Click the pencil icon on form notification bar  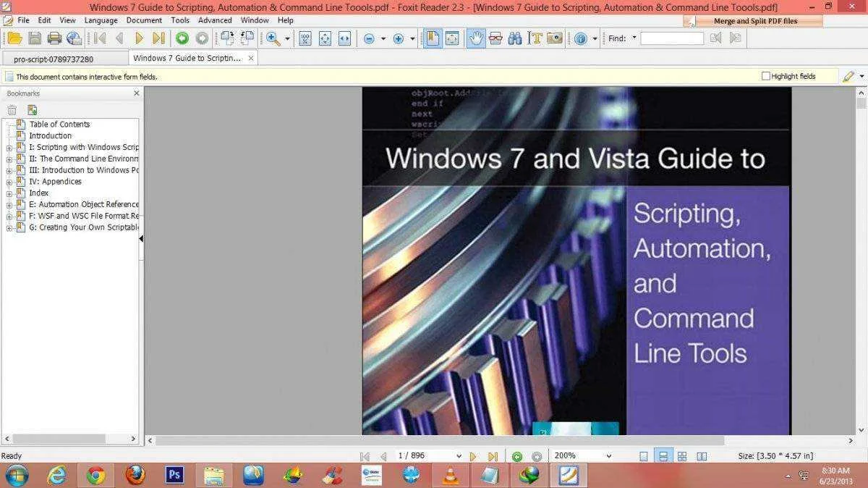(x=848, y=76)
